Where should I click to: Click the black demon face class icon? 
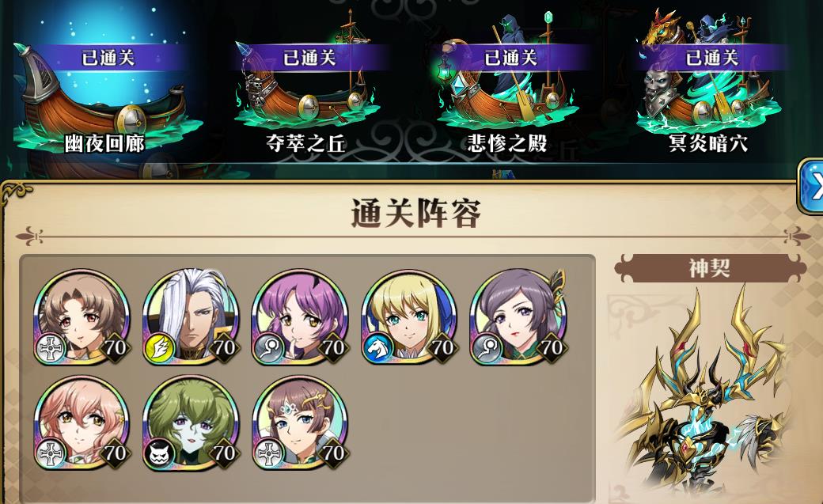[158, 453]
